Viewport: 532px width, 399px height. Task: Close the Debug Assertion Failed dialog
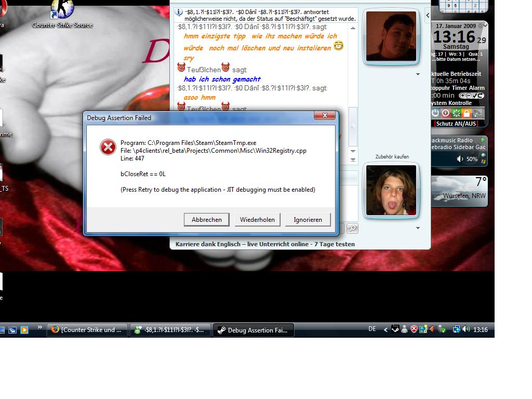pyautogui.click(x=325, y=115)
